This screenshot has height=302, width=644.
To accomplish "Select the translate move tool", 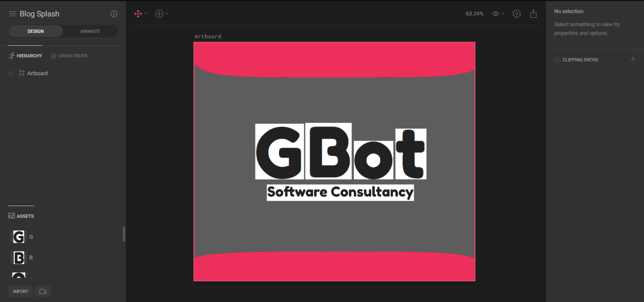I will click(x=138, y=14).
